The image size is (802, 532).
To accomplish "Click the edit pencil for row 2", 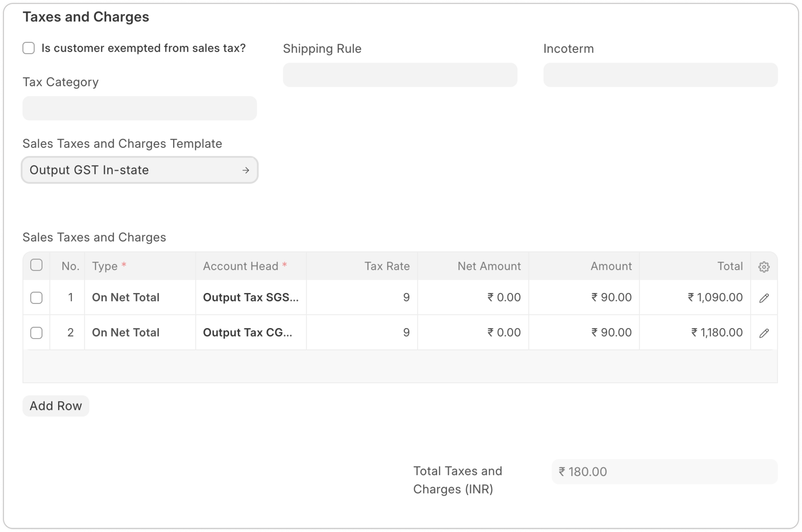I will 764,333.
